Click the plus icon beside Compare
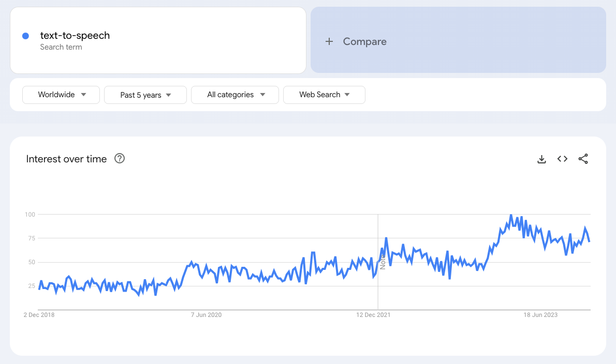This screenshot has width=616, height=364. point(329,41)
